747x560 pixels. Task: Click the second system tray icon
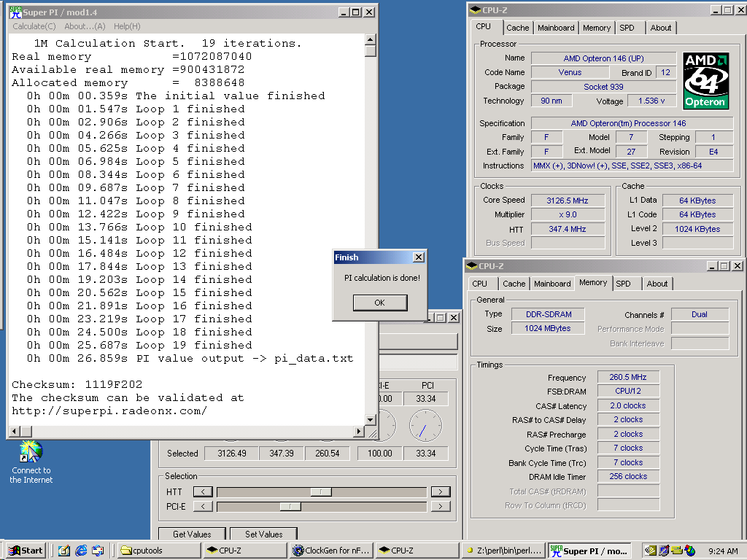click(664, 551)
